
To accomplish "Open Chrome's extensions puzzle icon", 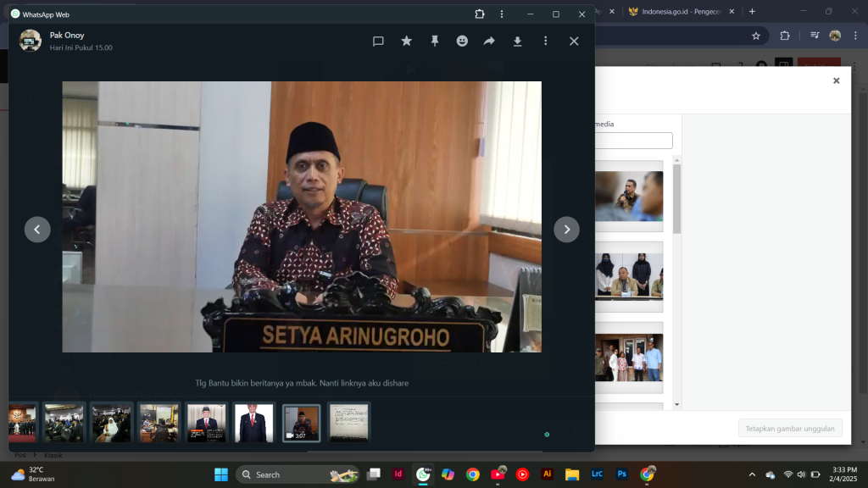I will coord(784,36).
